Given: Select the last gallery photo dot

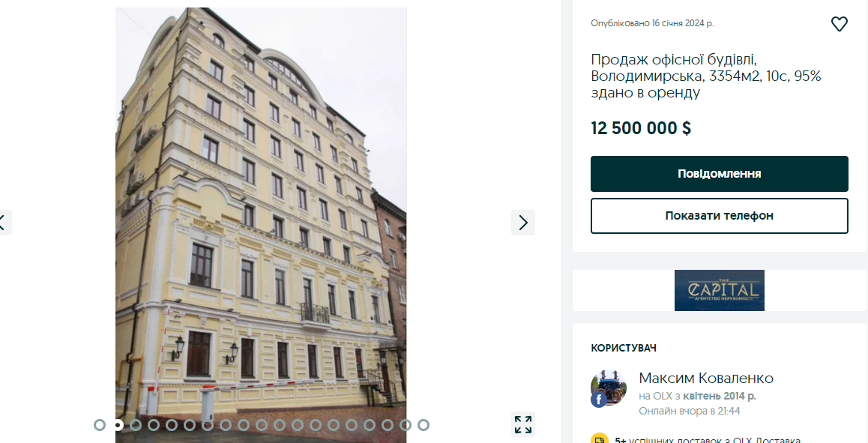Looking at the screenshot, I should point(424,425).
